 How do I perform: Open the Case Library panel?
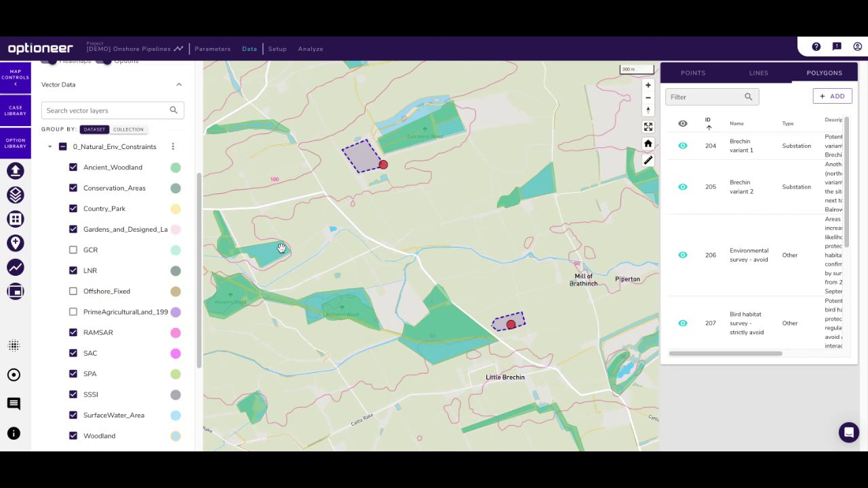[x=16, y=110]
